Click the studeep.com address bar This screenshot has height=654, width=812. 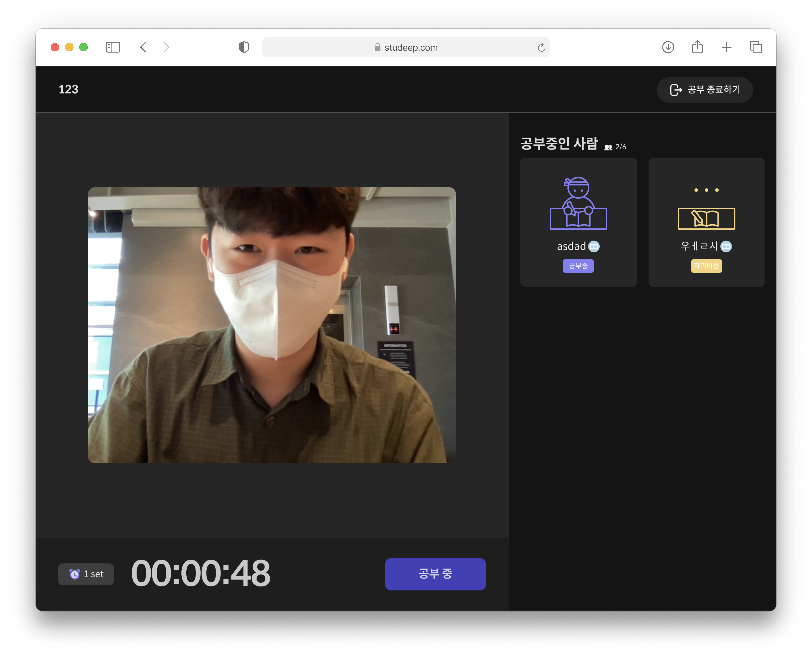click(x=406, y=47)
